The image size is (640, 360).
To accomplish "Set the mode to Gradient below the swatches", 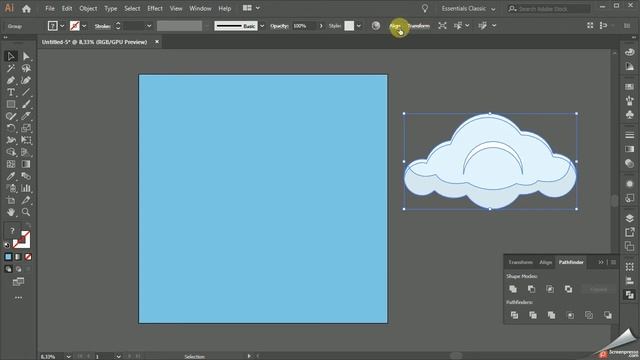I will click(x=18, y=257).
